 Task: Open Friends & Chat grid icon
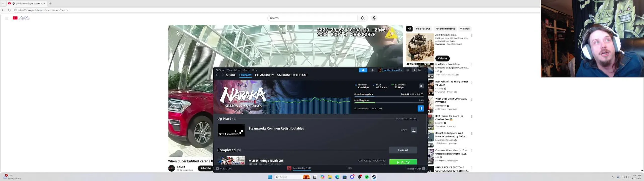point(424,169)
